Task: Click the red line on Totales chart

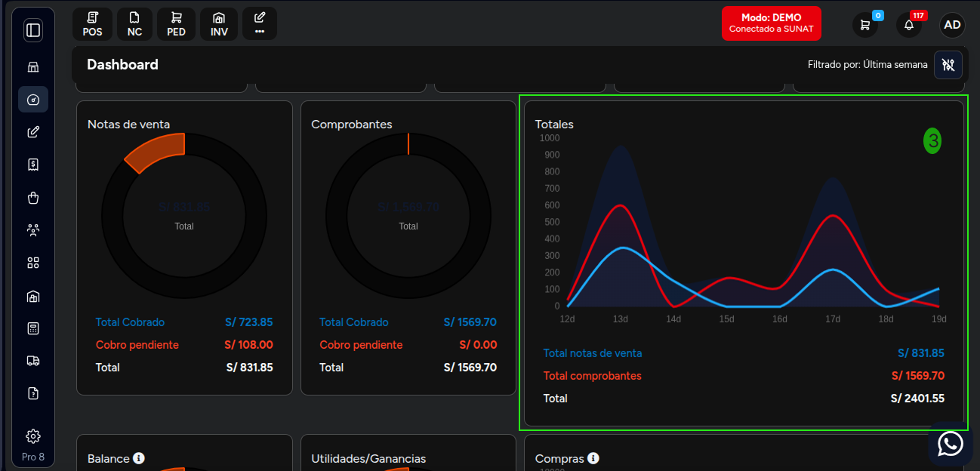Action: 620,205
